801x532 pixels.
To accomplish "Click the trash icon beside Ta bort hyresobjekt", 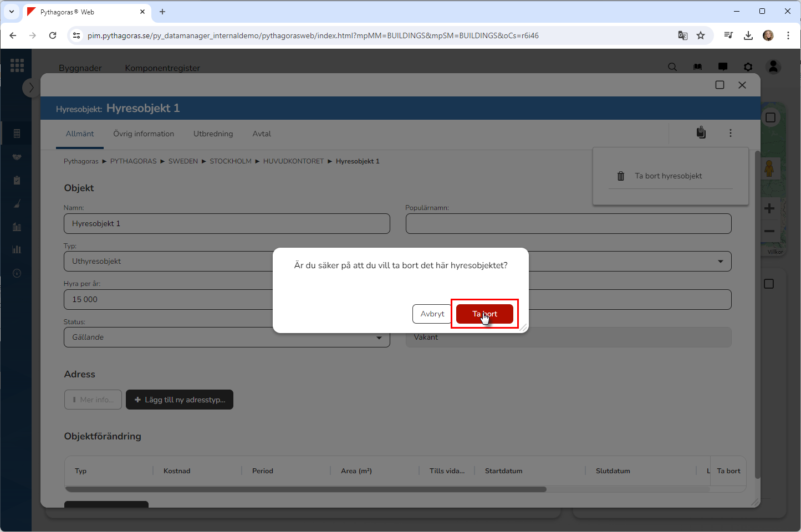I will (621, 176).
